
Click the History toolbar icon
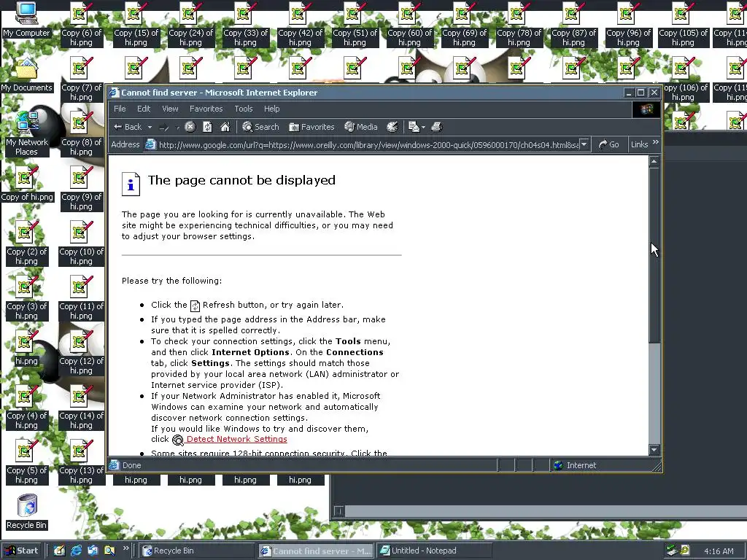click(392, 127)
